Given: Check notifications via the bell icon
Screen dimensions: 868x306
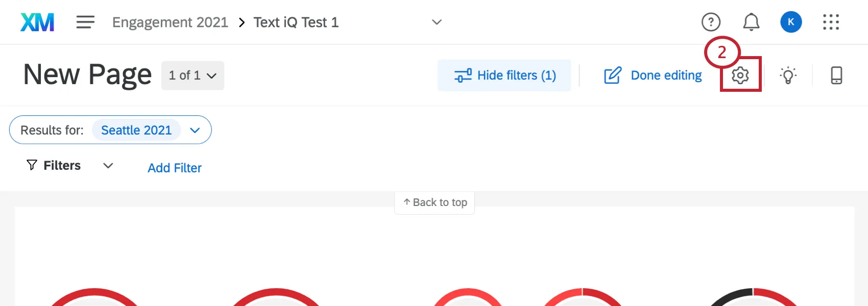Looking at the screenshot, I should click(751, 22).
